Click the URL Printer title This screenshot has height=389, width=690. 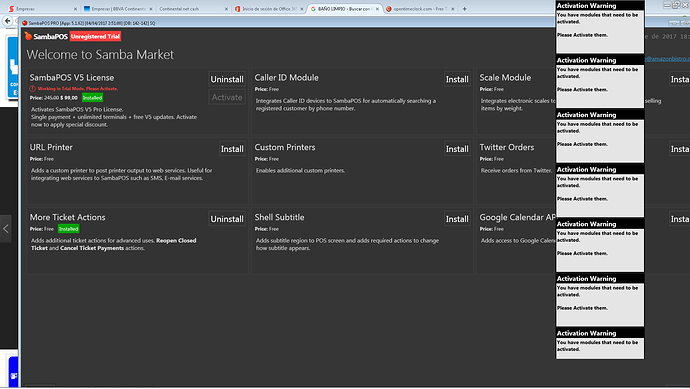point(51,147)
